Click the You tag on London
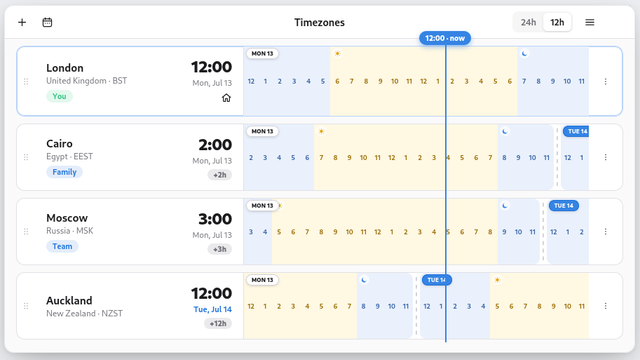Image resolution: width=640 pixels, height=360 pixels. (x=59, y=96)
